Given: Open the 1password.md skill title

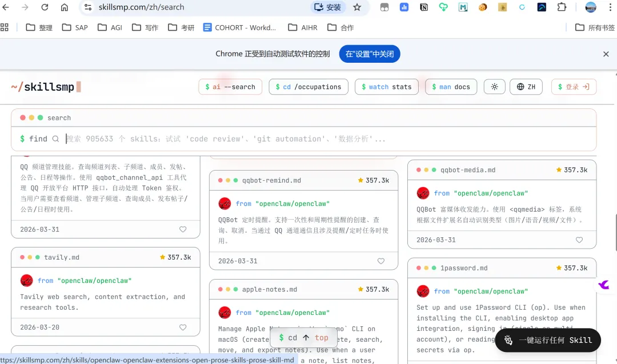Looking at the screenshot, I should (x=464, y=268).
